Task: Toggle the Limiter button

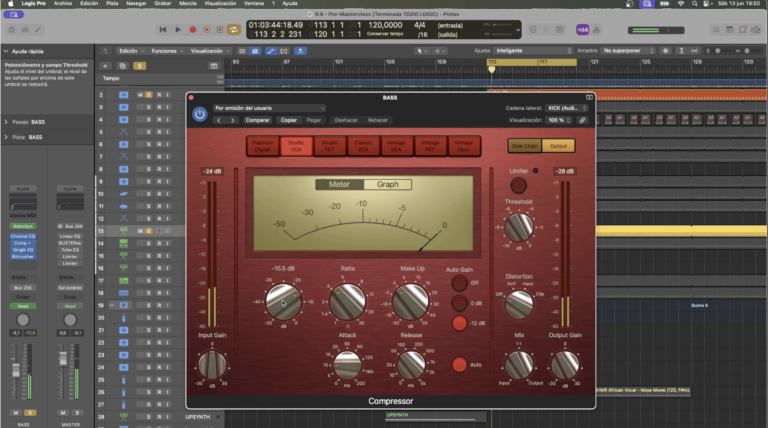Action: click(x=519, y=186)
